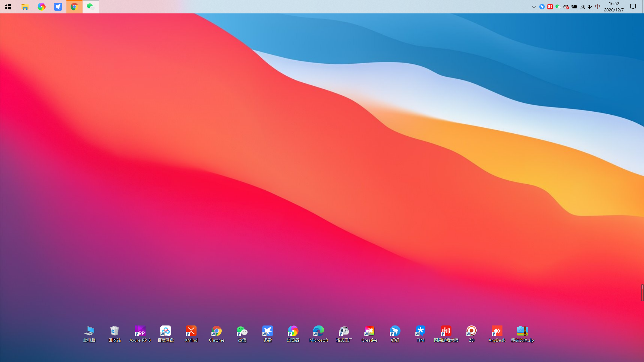Mute or unmute via the speaker tray icon
644x362 pixels.
coord(590,7)
